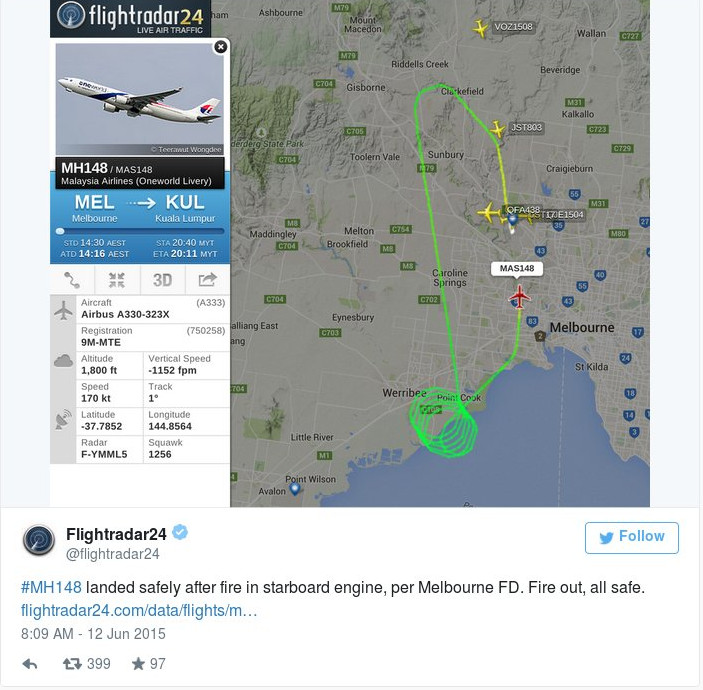Select the VOZ1508 aircraft icon
703x690 pixels.
tap(481, 28)
